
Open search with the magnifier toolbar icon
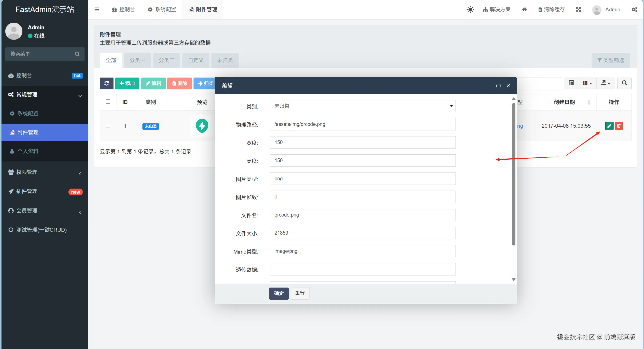pos(624,83)
